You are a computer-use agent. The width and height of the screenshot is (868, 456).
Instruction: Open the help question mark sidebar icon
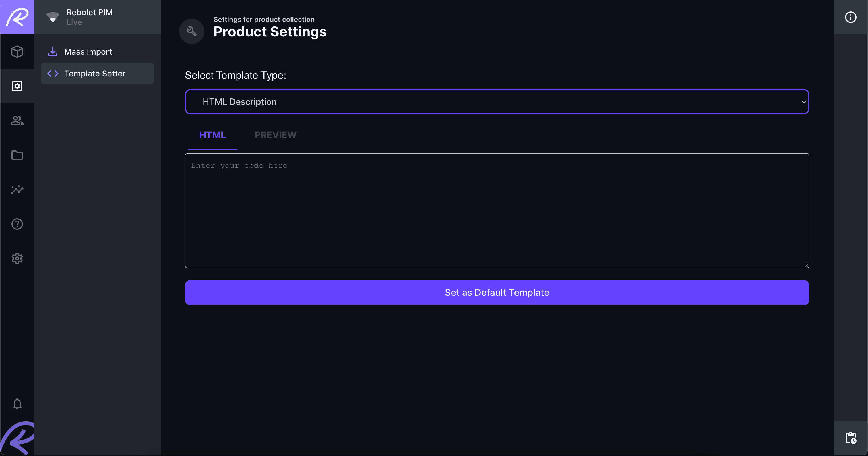coord(17,224)
